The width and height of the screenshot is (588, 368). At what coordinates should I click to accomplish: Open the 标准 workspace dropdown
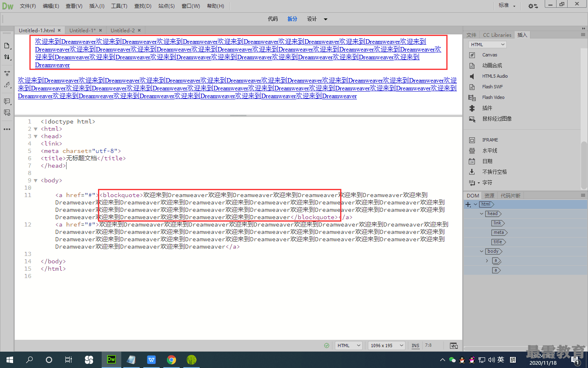(507, 5)
